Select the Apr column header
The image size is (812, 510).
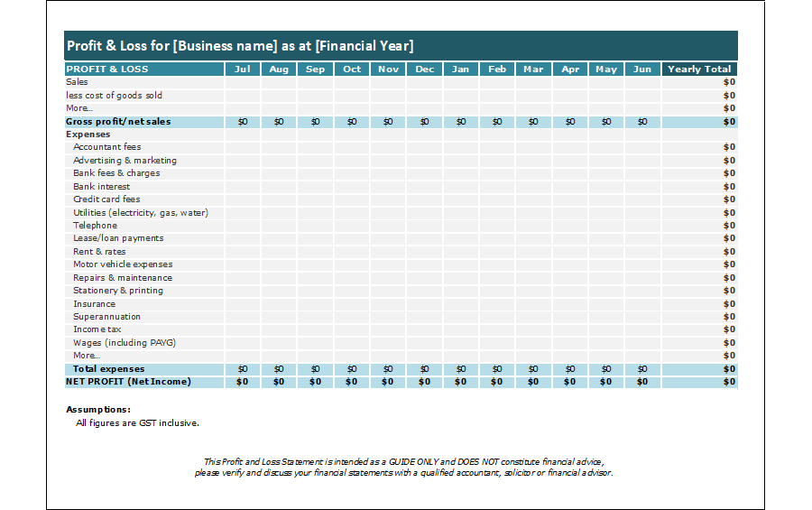(x=569, y=69)
